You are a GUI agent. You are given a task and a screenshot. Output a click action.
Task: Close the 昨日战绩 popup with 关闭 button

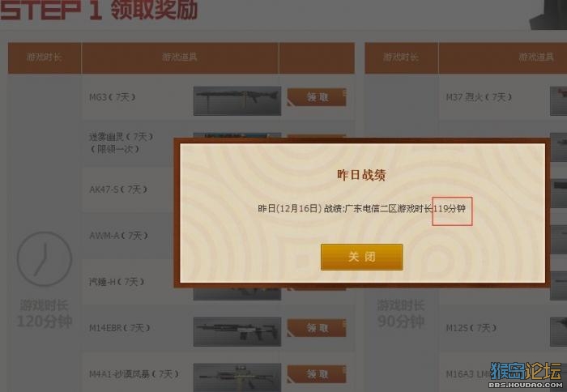[361, 257]
